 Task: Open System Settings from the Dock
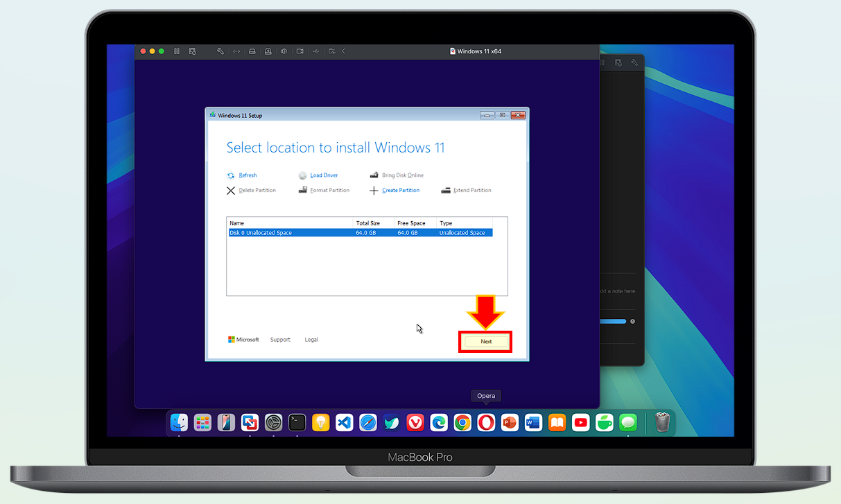coord(274,422)
